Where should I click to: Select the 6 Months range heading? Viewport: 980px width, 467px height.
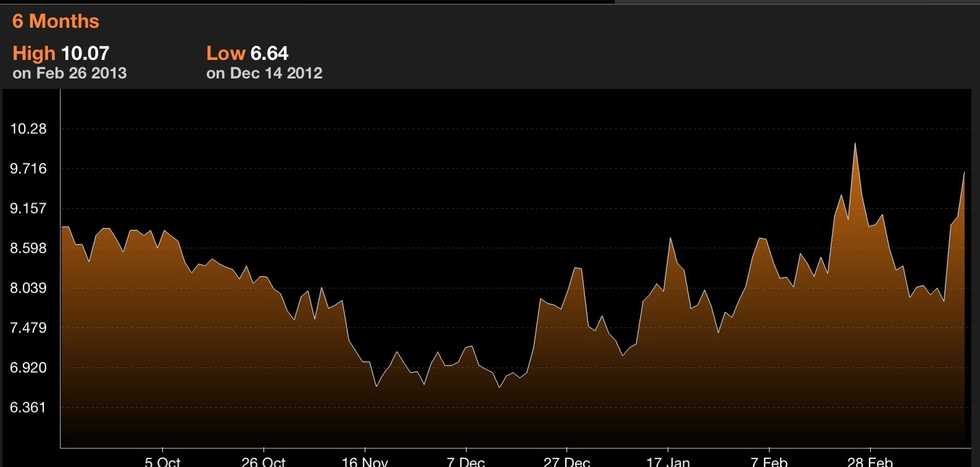56,22
